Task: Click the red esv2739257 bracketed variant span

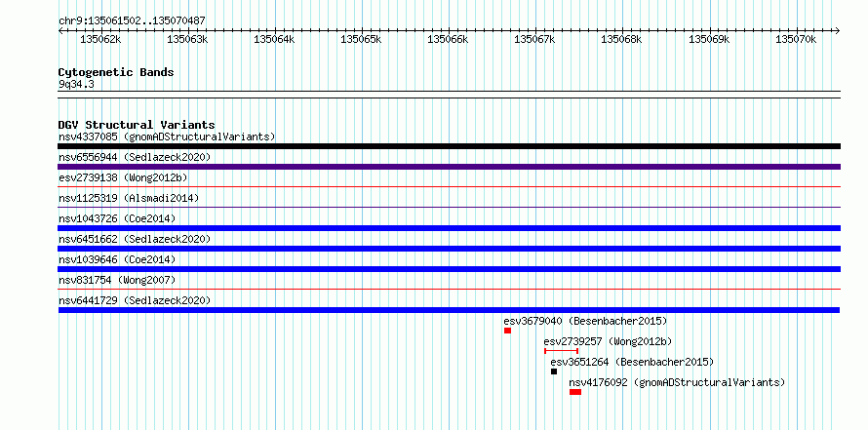Action: click(x=562, y=351)
